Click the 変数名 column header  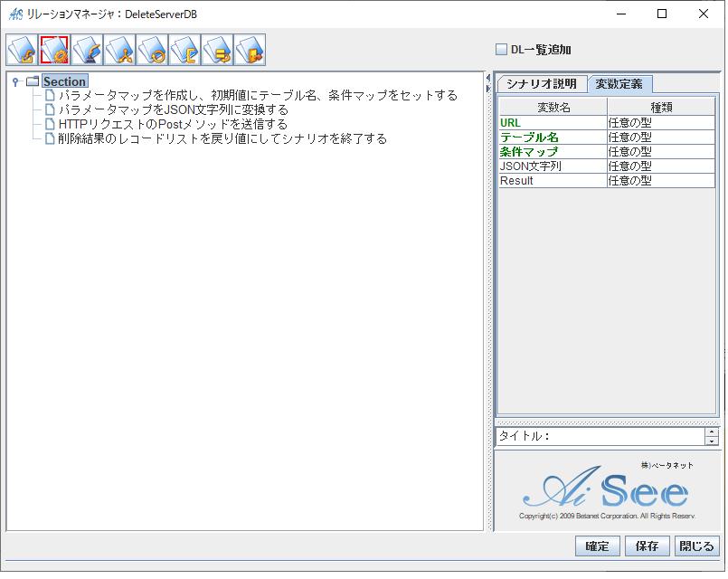pyautogui.click(x=553, y=108)
